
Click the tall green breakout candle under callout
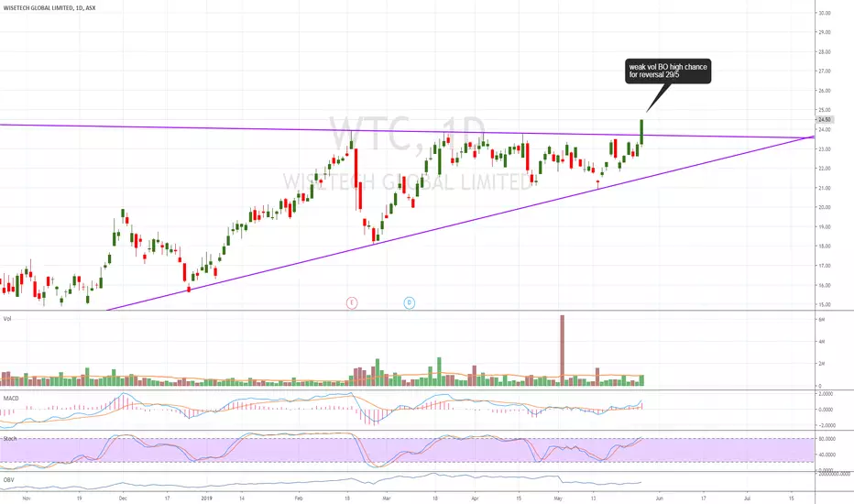point(641,132)
